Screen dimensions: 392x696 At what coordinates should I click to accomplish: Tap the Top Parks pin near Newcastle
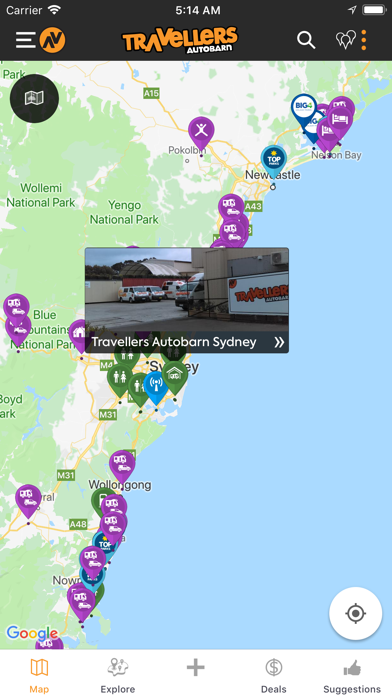(x=273, y=160)
